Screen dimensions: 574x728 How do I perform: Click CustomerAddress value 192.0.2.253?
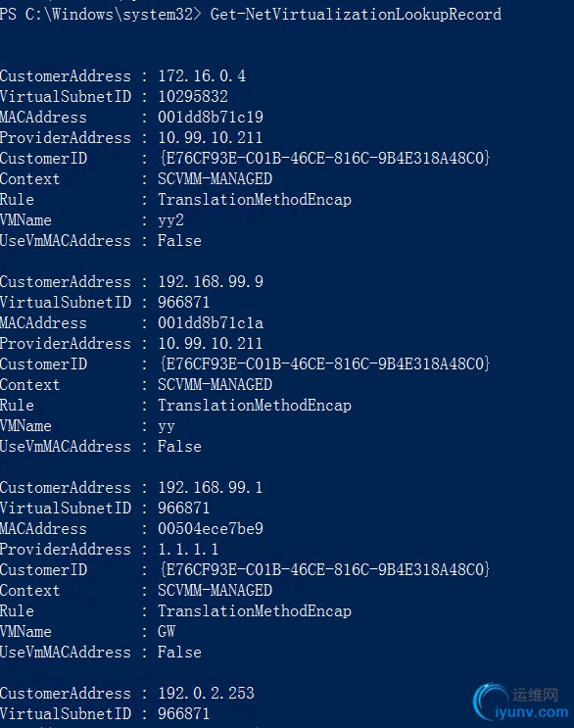[x=206, y=693]
